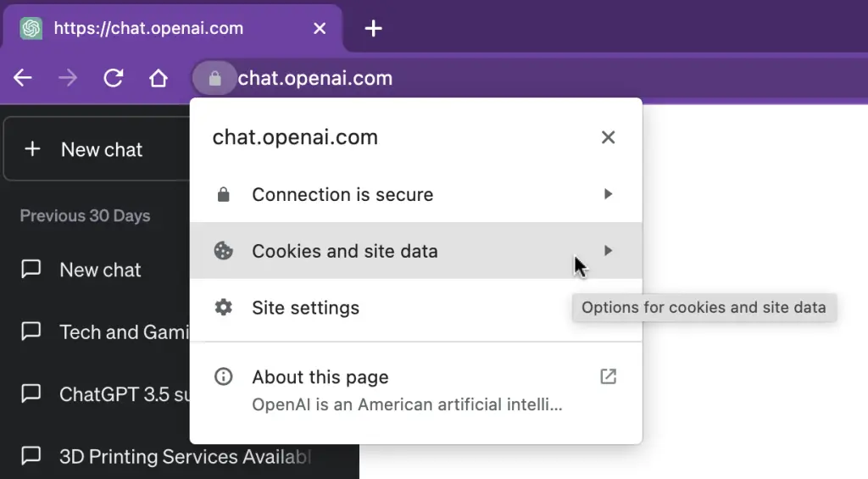Screen dimensions: 868x479
Task: Open the ChatGPT 3.5 conversation
Action: point(105,393)
